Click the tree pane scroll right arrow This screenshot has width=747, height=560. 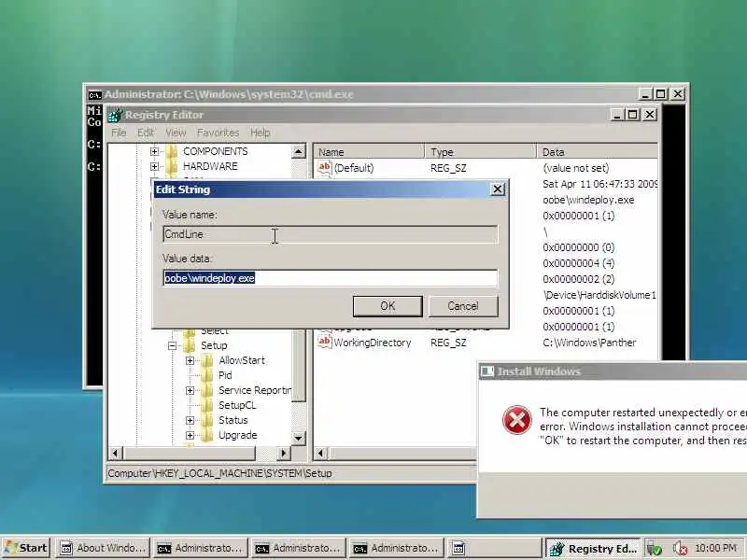click(x=284, y=453)
